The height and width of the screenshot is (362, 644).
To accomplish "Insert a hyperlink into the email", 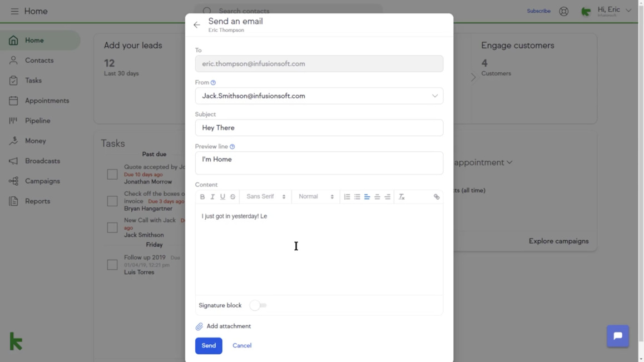I will [x=437, y=196].
